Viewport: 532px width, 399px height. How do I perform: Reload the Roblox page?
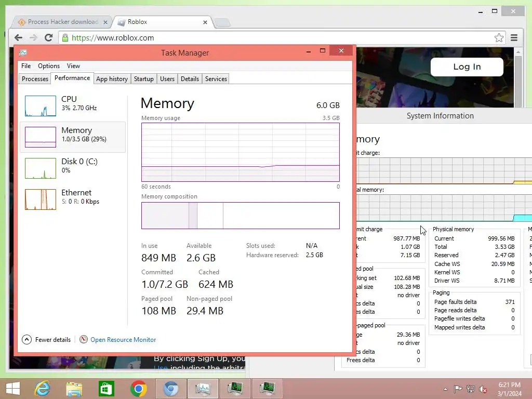point(48,37)
